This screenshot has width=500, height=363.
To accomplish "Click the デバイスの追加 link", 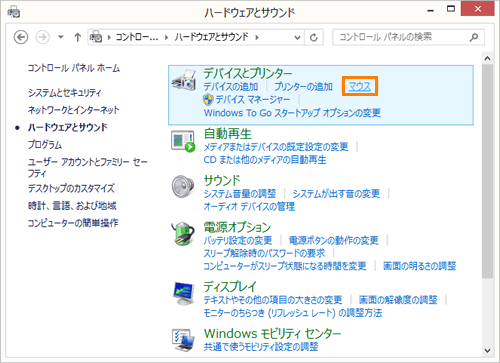I will click(231, 87).
